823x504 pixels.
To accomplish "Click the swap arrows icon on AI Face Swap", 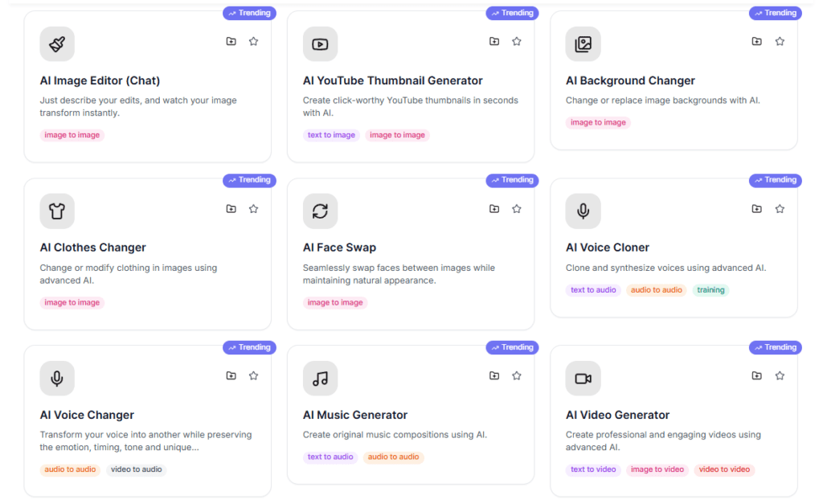I will pyautogui.click(x=320, y=211).
